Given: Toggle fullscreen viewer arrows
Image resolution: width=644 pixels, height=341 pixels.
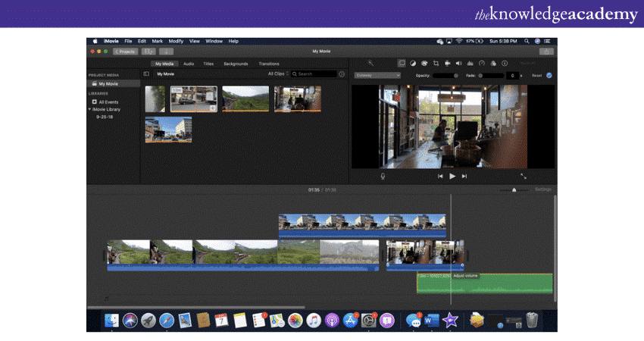Looking at the screenshot, I should (x=523, y=176).
